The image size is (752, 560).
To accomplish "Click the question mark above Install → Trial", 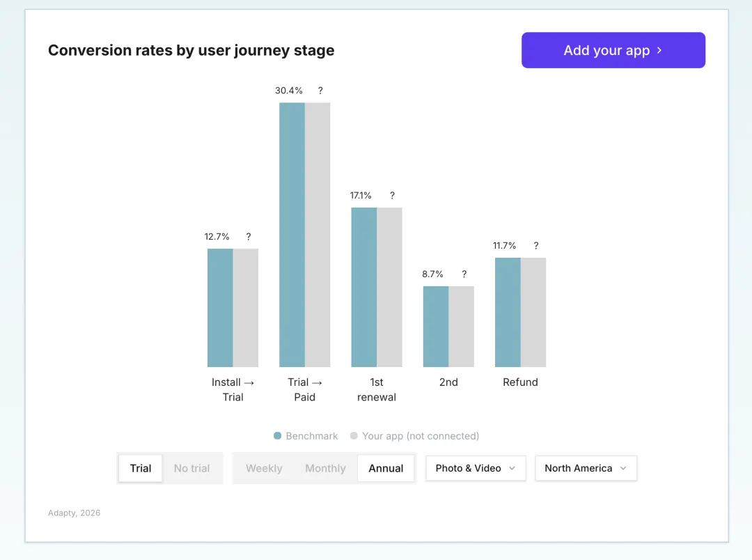I will tap(249, 237).
